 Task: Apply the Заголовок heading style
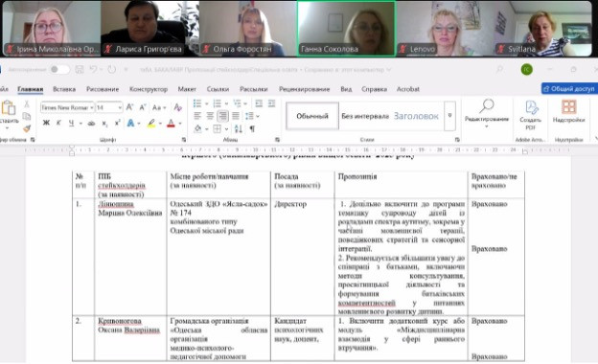tap(416, 116)
